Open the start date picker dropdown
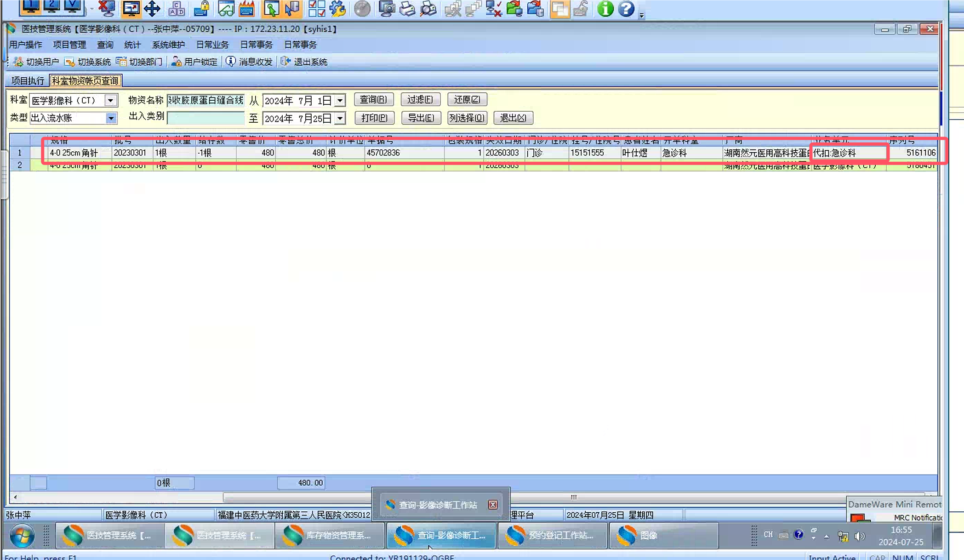 click(340, 100)
